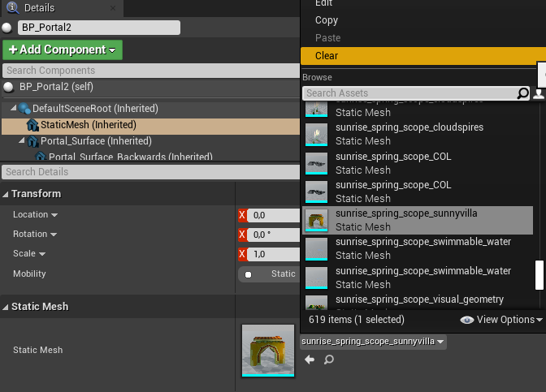Click the BP_Portal2 name field
The image size is (546, 392).
coord(99,28)
